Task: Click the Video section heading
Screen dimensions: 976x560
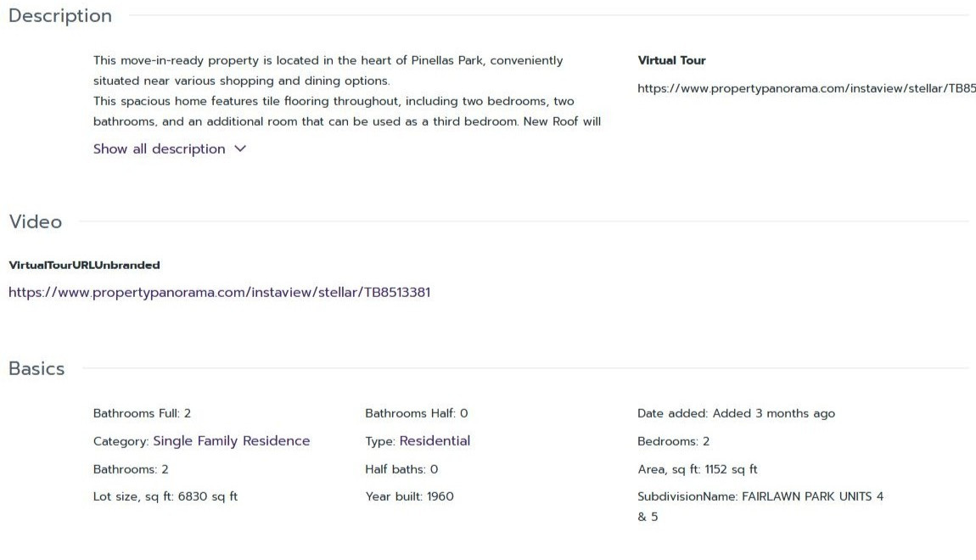Action: 36,221
